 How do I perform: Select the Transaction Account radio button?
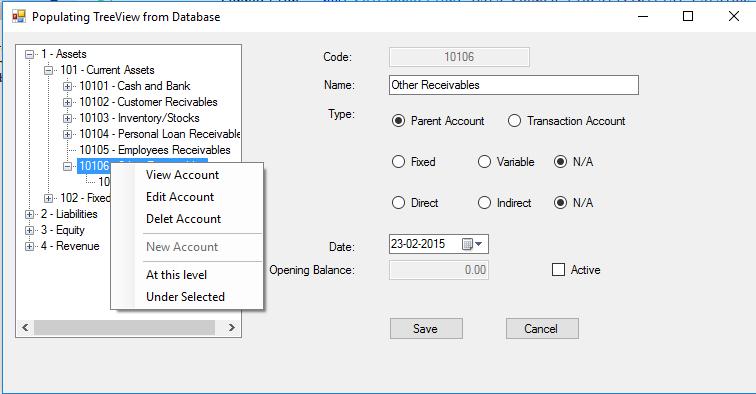(x=514, y=121)
